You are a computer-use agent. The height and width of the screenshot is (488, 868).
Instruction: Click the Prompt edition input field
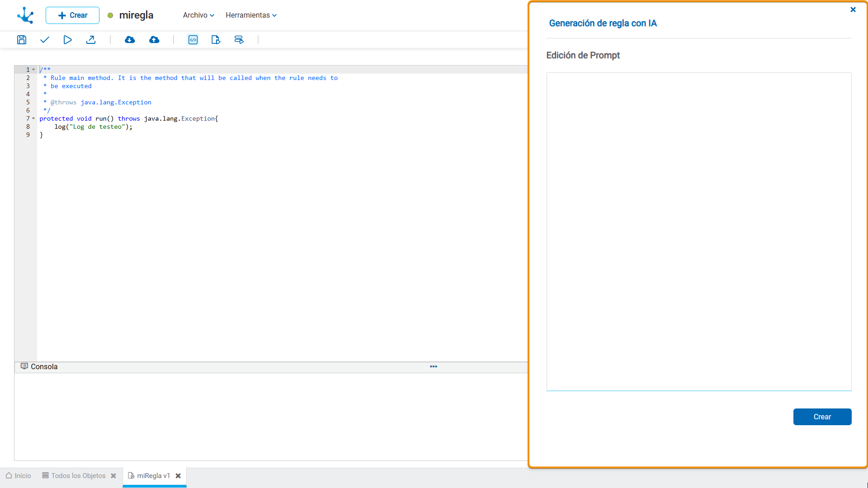698,232
